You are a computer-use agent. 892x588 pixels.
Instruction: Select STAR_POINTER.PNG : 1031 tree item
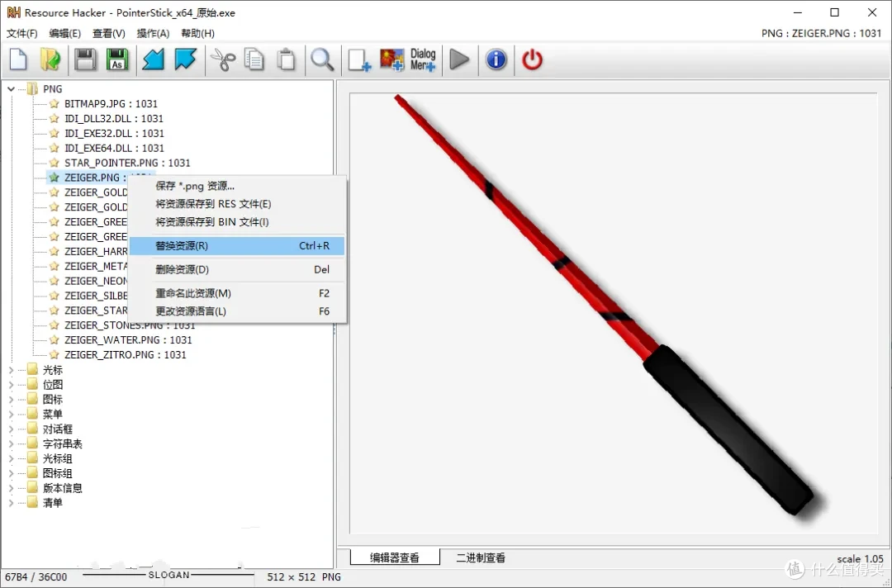127,163
